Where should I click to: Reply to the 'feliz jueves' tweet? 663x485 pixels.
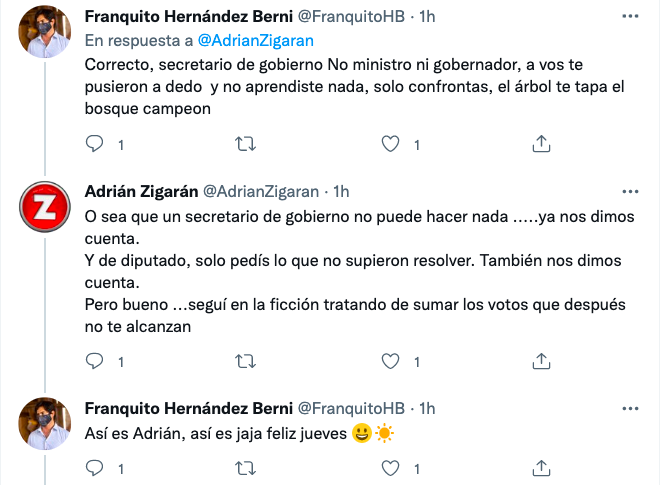[x=94, y=467]
